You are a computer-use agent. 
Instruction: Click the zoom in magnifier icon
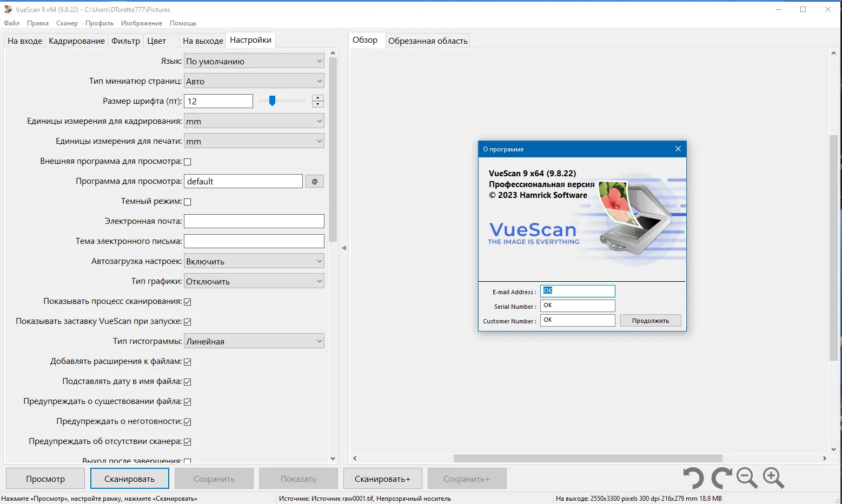773,479
